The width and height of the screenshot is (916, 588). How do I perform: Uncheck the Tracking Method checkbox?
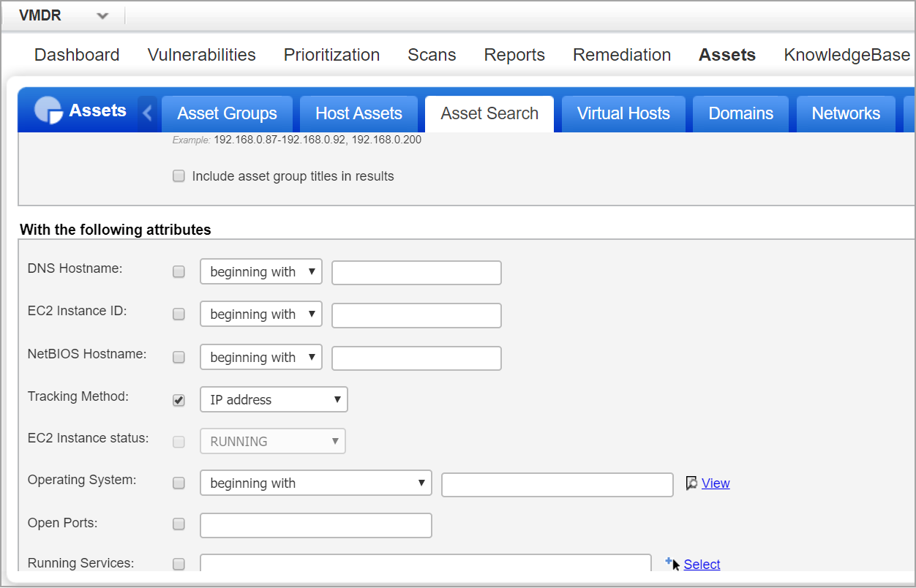(179, 400)
